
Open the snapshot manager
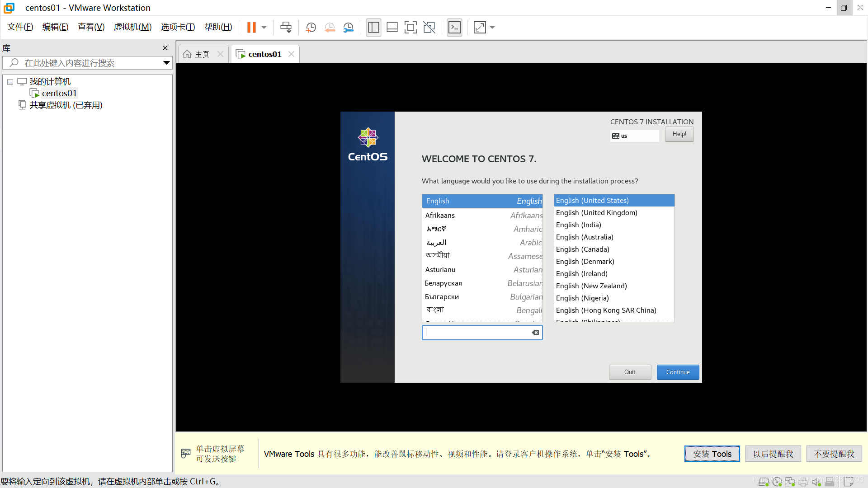click(x=348, y=28)
